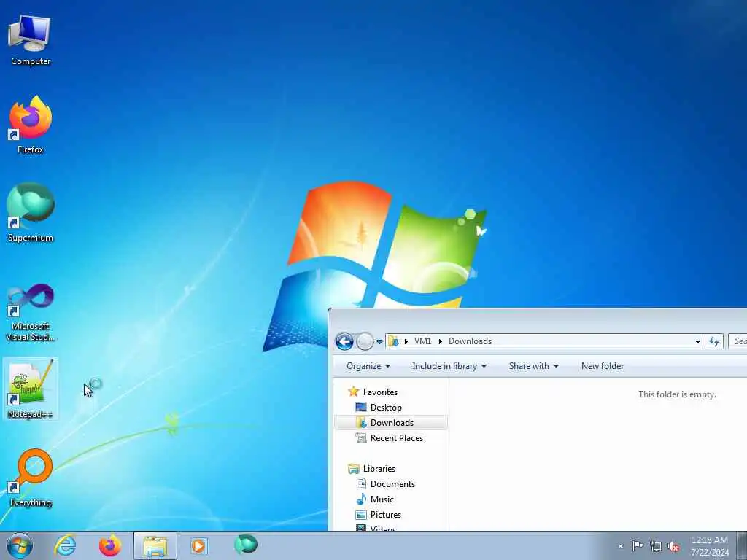Viewport: 747px width, 560px height.
Task: Open the recent pages dropdown arrow
Action: (379, 341)
